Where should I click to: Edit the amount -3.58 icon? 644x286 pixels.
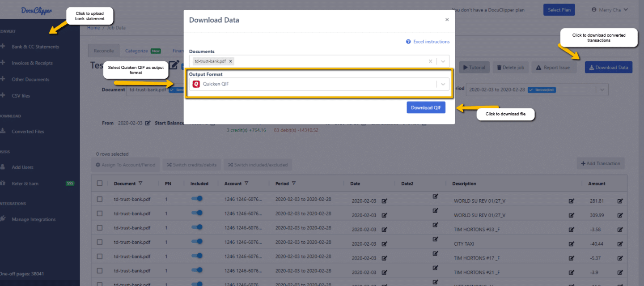tap(620, 230)
